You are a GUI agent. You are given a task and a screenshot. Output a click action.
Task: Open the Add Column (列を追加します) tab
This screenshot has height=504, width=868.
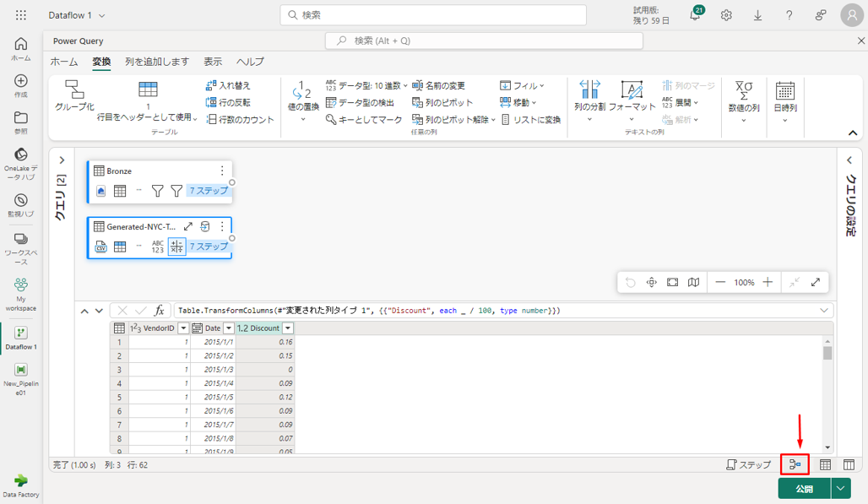point(157,62)
